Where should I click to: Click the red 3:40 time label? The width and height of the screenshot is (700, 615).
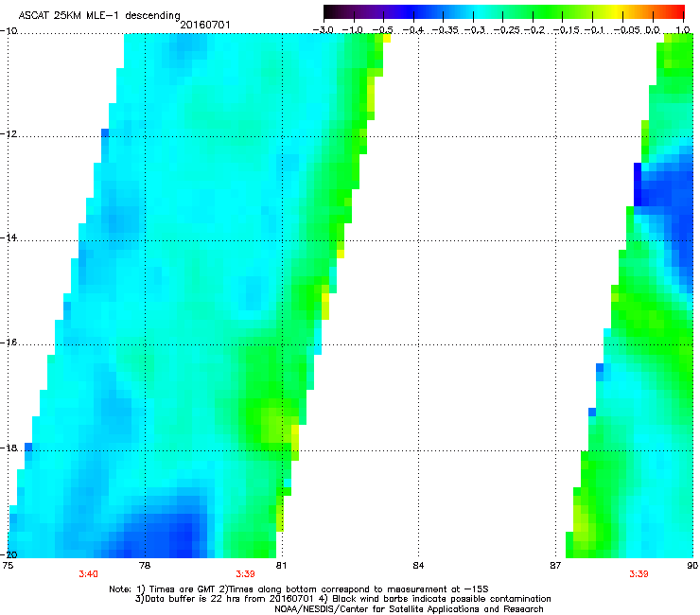(x=88, y=574)
